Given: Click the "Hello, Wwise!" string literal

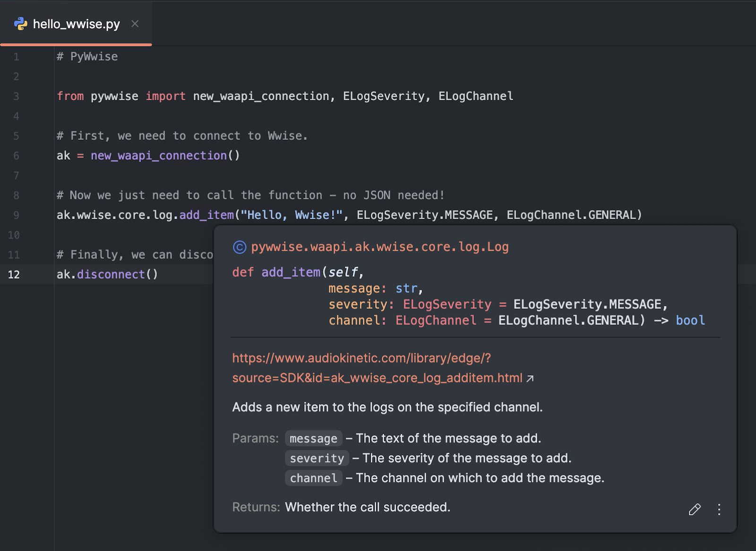Looking at the screenshot, I should 292,215.
